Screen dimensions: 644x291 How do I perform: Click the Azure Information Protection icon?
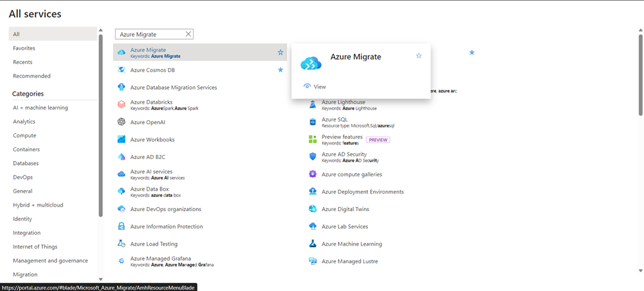[x=121, y=226]
